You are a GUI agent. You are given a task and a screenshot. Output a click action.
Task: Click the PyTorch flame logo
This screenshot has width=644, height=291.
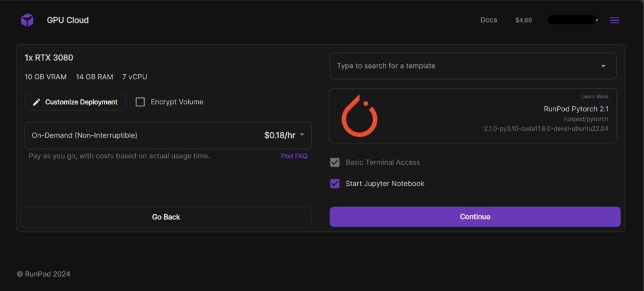coord(359,116)
